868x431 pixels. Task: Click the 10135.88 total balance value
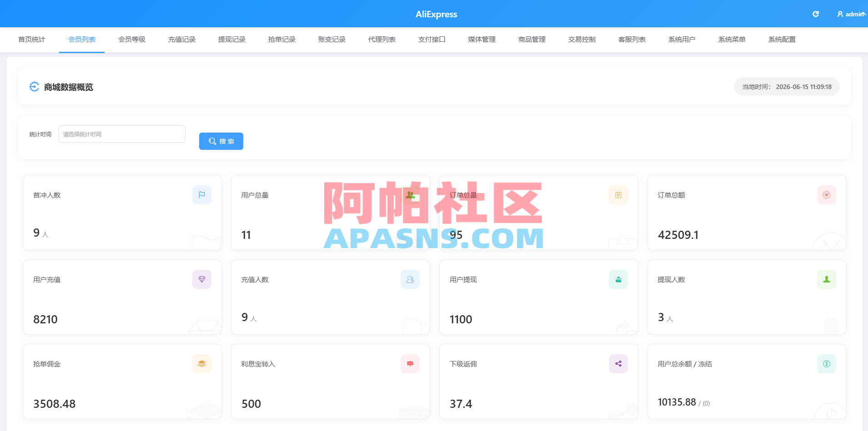pos(677,402)
